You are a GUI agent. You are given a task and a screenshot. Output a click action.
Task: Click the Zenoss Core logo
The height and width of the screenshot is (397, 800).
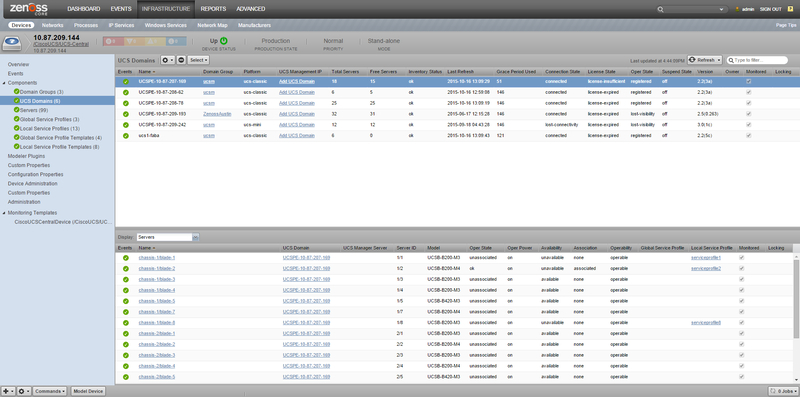pyautogui.click(x=28, y=9)
